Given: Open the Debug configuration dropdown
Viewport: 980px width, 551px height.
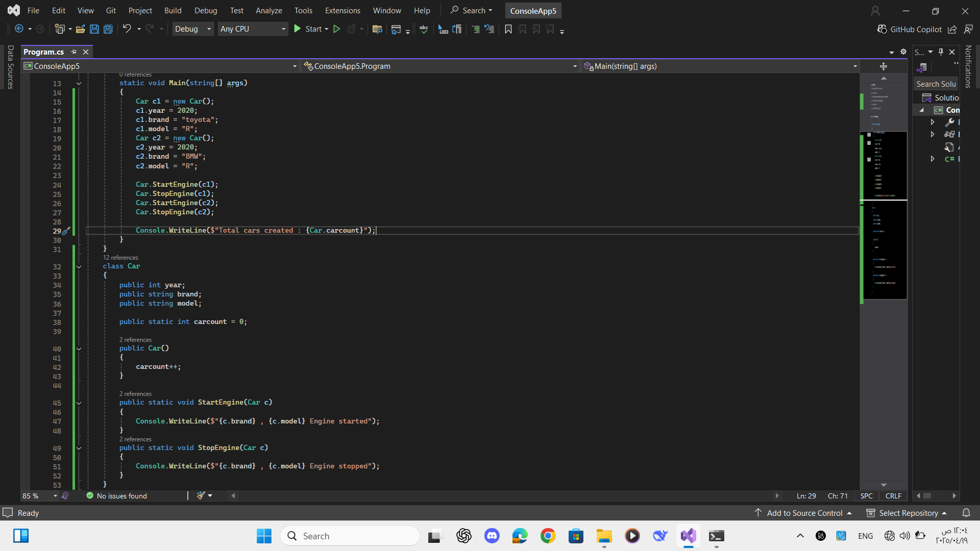Looking at the screenshot, I should tap(193, 29).
